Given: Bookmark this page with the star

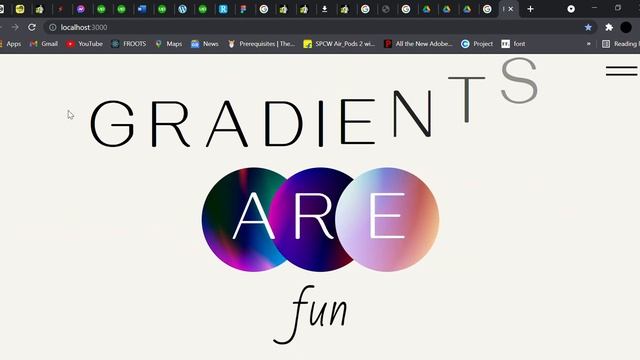Looking at the screenshot, I should tap(588, 27).
